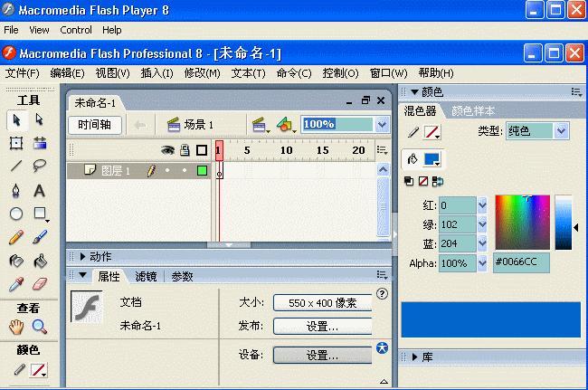Toggle show/hide all layers eye icon
This screenshot has width=588, height=390.
pyautogui.click(x=167, y=150)
